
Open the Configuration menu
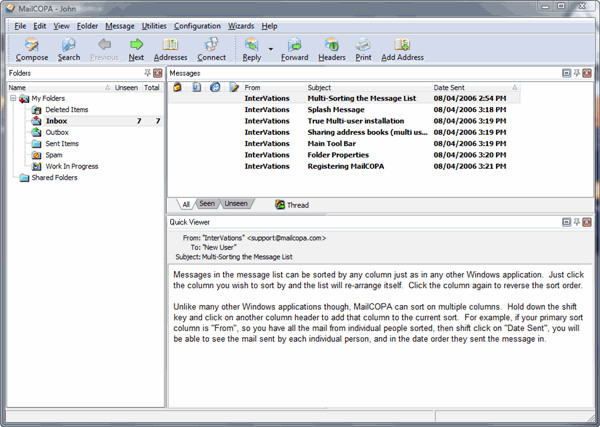click(x=197, y=26)
